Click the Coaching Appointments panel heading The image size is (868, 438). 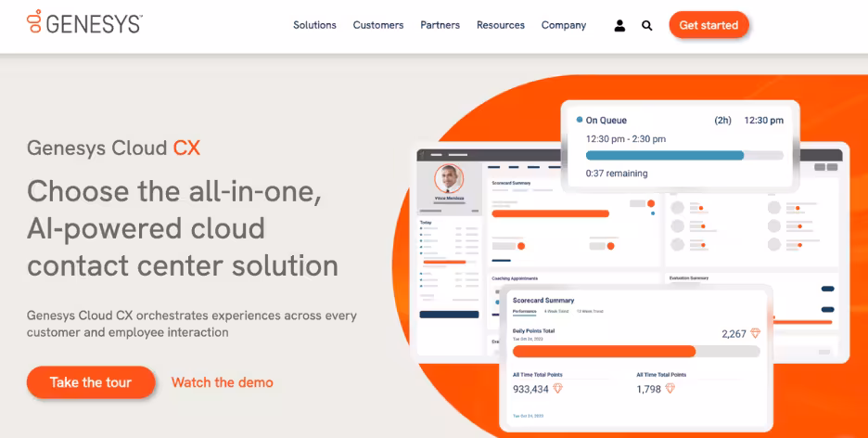515,278
